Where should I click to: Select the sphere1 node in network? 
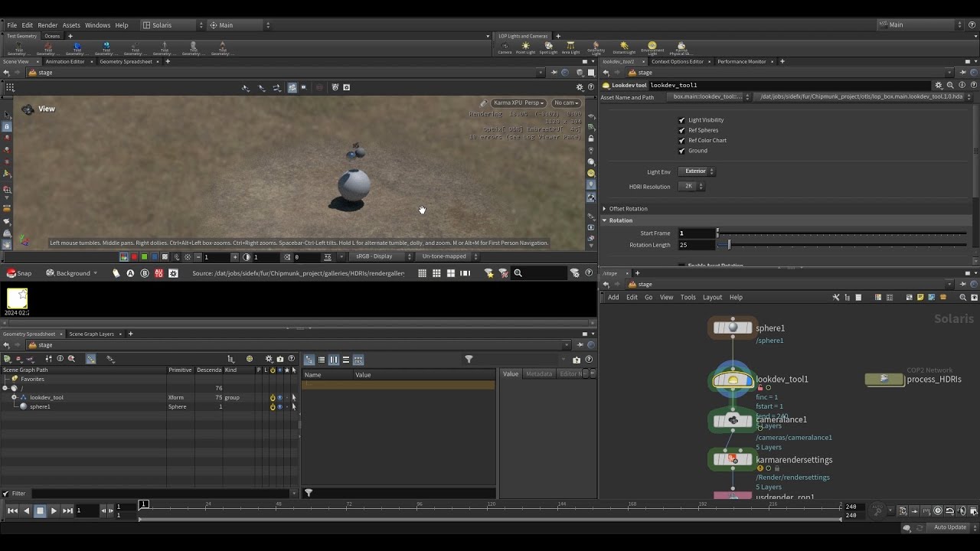tap(733, 328)
